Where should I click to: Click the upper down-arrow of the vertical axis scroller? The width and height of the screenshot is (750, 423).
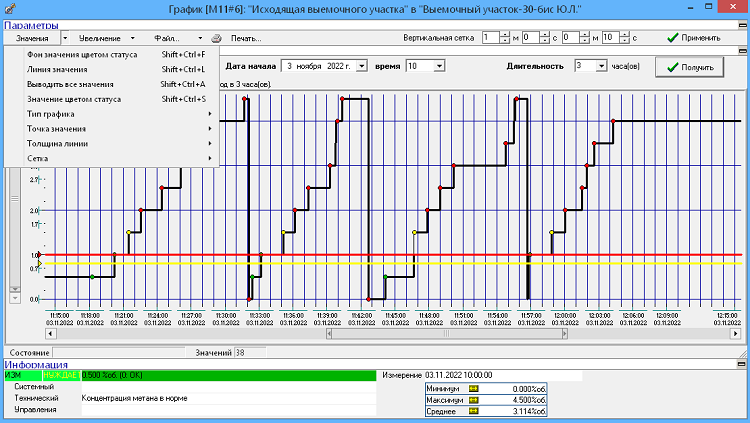[15, 289]
